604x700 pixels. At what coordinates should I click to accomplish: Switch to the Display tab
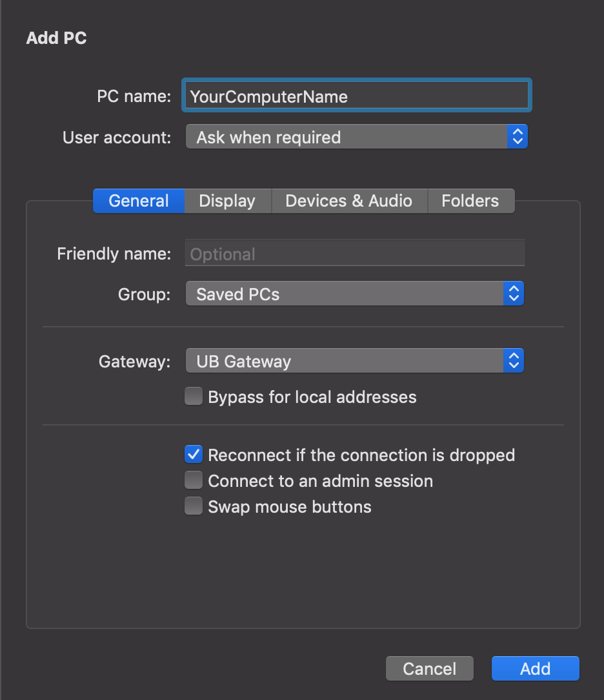(x=227, y=201)
